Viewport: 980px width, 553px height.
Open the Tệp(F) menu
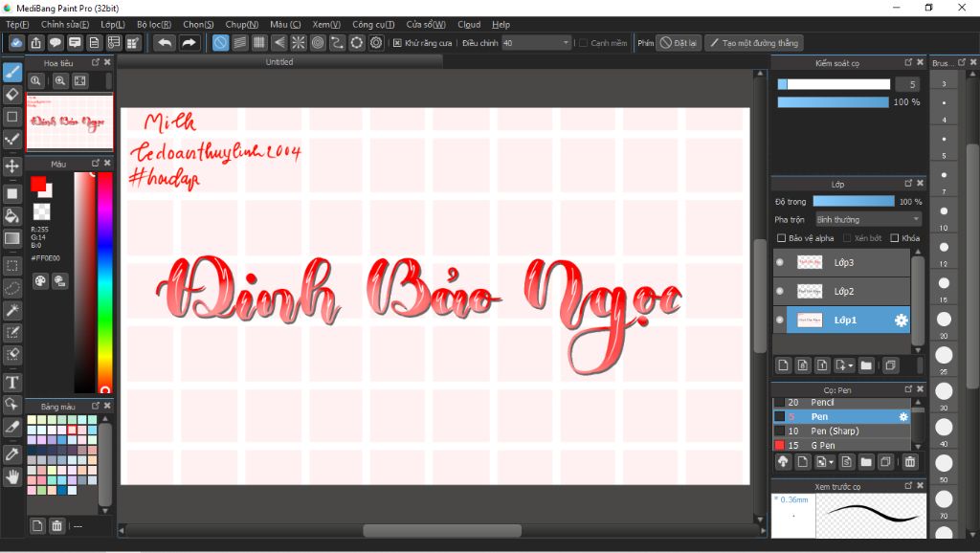[x=17, y=24]
